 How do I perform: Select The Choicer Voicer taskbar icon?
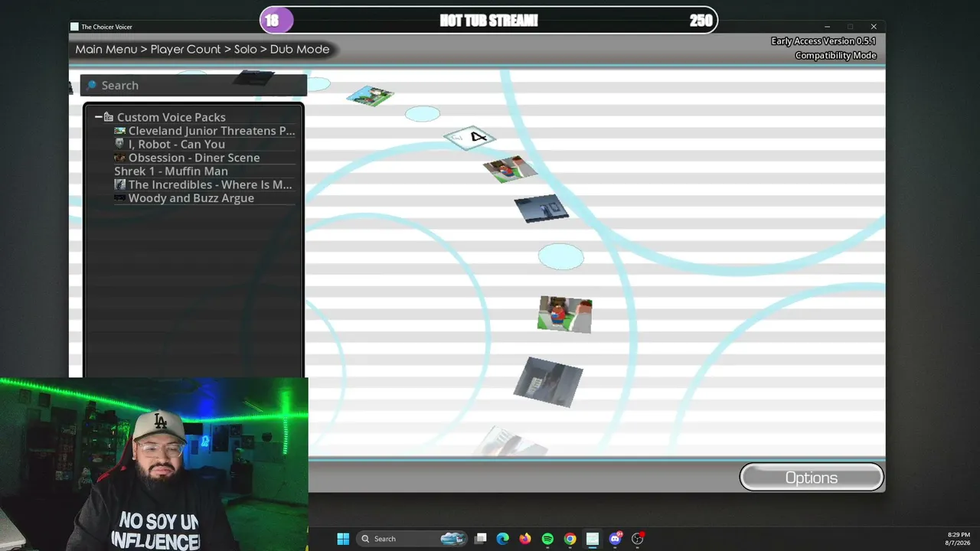[593, 539]
